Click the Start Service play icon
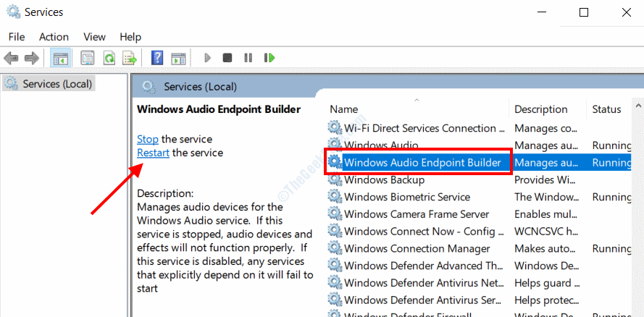The image size is (644, 317). point(207,58)
